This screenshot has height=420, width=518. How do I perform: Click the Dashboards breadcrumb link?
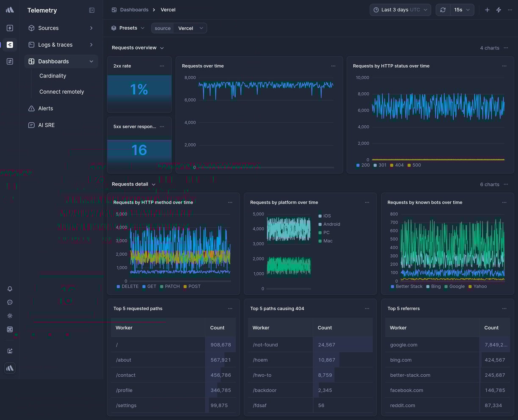coord(134,10)
